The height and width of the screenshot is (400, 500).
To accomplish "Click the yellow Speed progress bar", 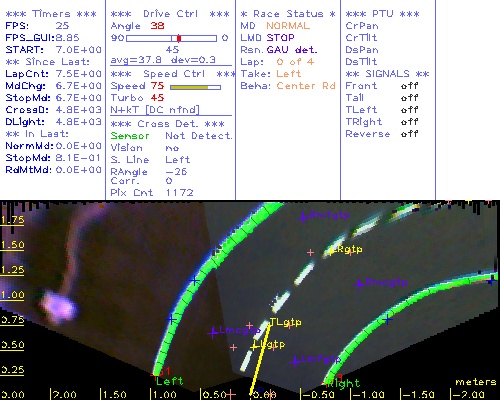I will point(195,87).
